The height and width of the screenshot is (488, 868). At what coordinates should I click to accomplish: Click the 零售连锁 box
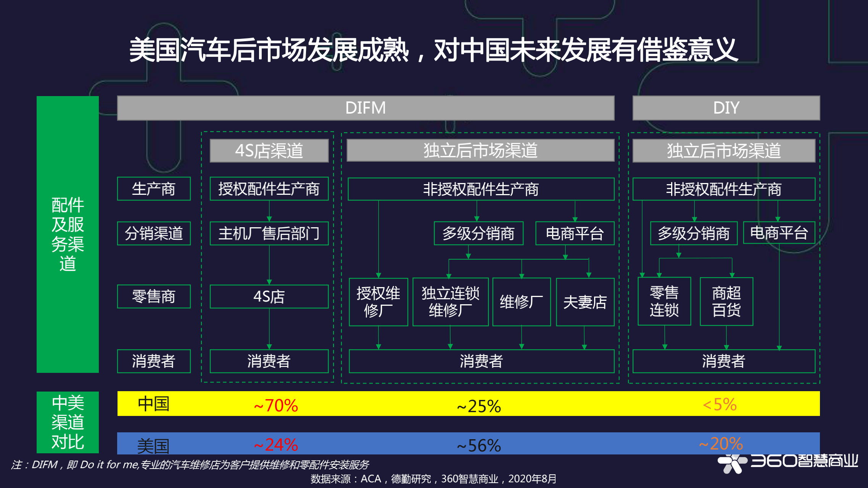[x=664, y=302]
